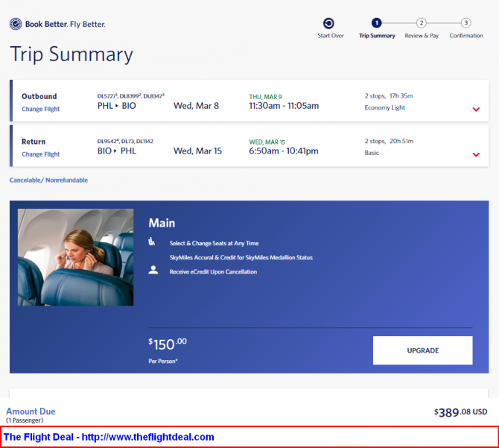The width and height of the screenshot is (499, 448).
Task: Click the THU, MAR 9 arrival date label
Action: coord(265,97)
